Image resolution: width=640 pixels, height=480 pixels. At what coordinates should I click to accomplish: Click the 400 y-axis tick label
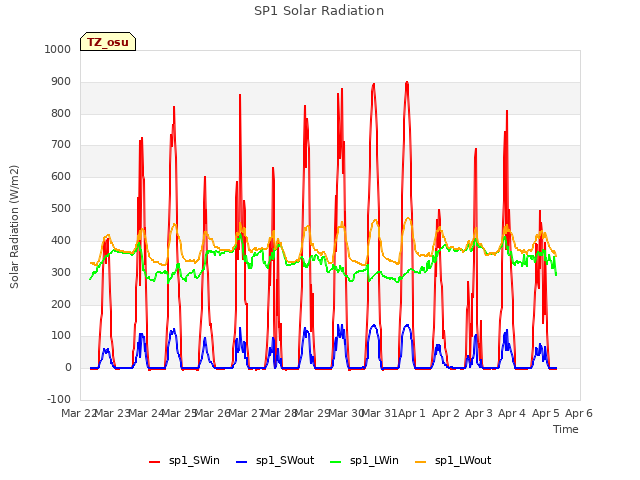(61, 240)
